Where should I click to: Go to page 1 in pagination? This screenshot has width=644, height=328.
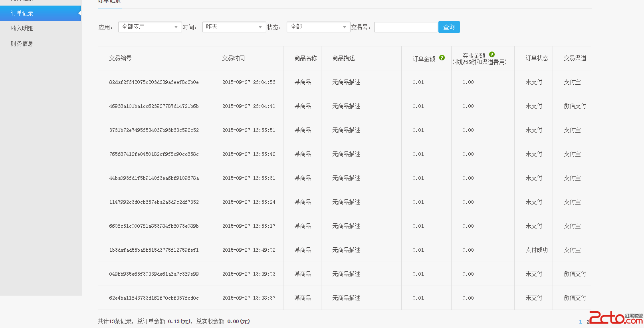point(580,322)
